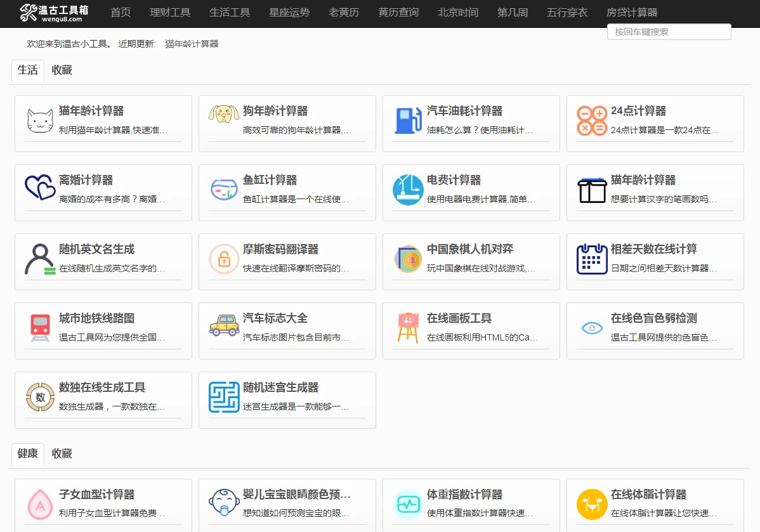This screenshot has height=532, width=760.
Task: Open the 城市地铁线路图 link
Action: tap(96, 318)
